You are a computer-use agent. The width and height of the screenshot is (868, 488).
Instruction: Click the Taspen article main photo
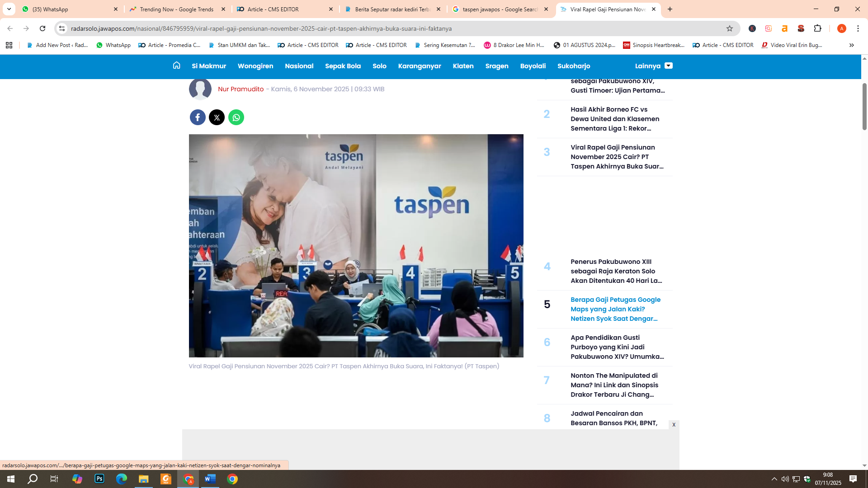(356, 246)
